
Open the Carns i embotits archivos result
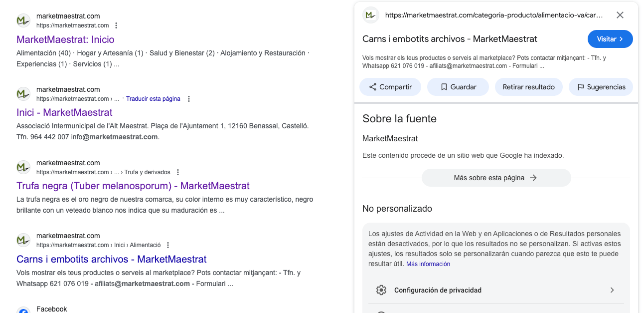(112, 259)
